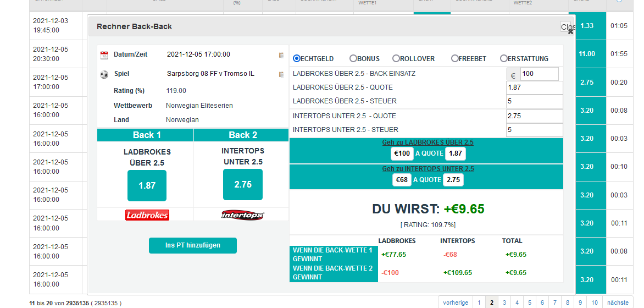Select current pagination page 2

click(492, 302)
